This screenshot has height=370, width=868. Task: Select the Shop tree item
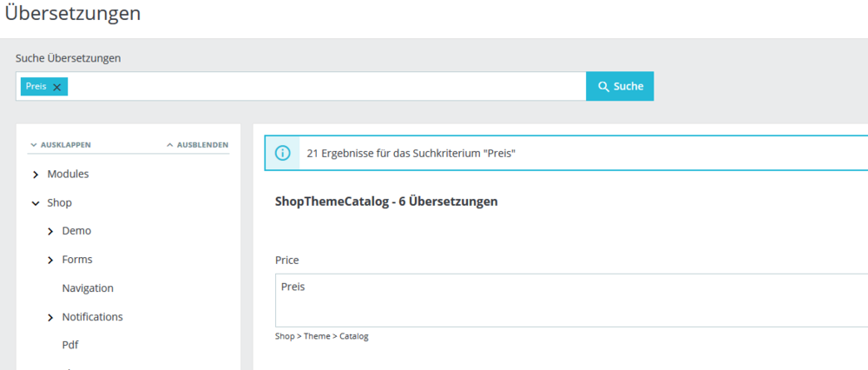(x=59, y=202)
